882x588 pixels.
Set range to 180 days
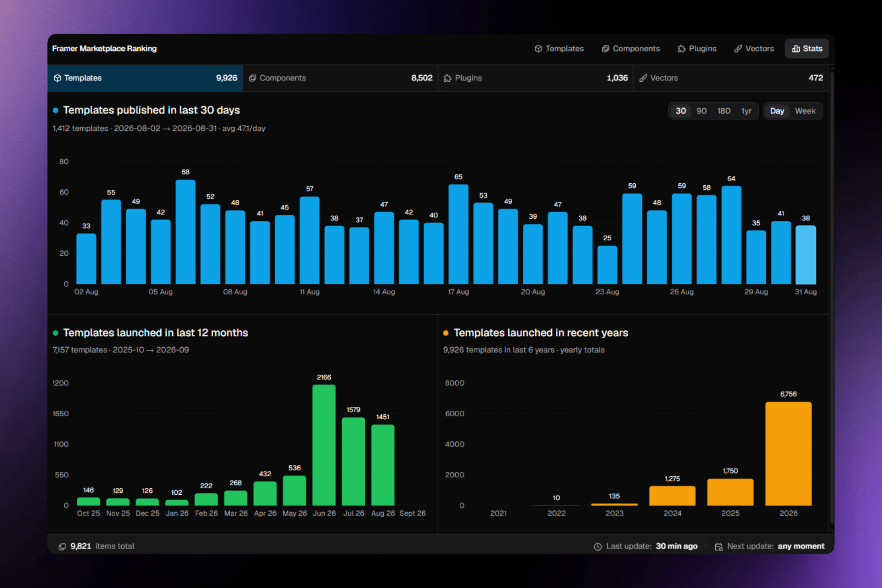point(724,111)
